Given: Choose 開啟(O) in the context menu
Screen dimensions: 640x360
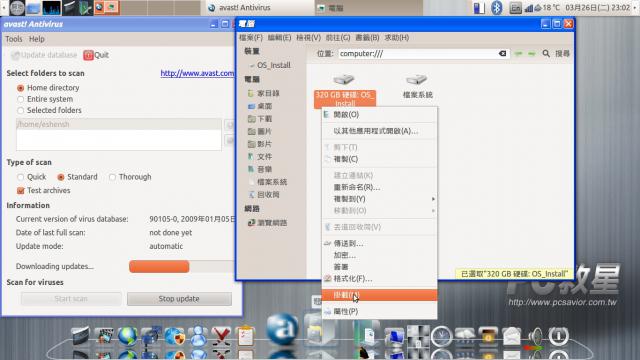Looking at the screenshot, I should (x=380, y=115).
